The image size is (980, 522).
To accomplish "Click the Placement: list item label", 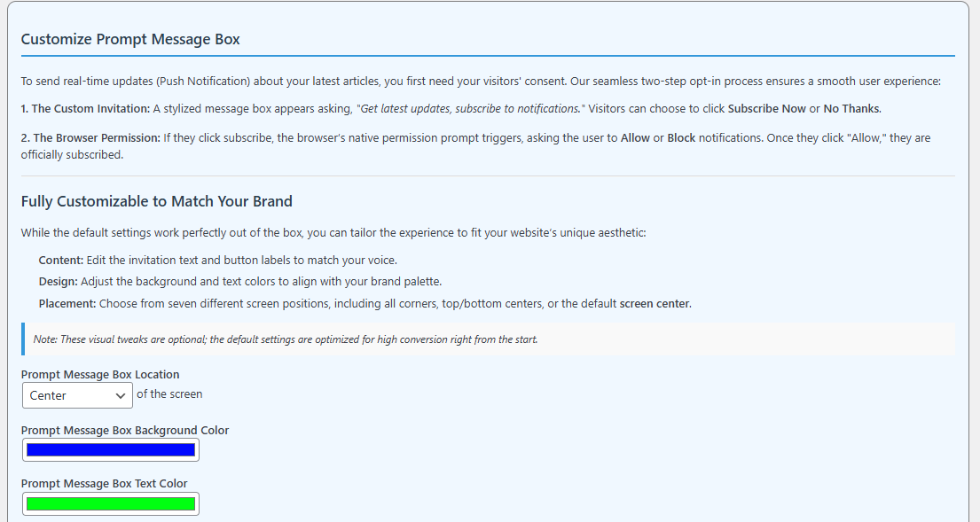I will pos(67,304).
